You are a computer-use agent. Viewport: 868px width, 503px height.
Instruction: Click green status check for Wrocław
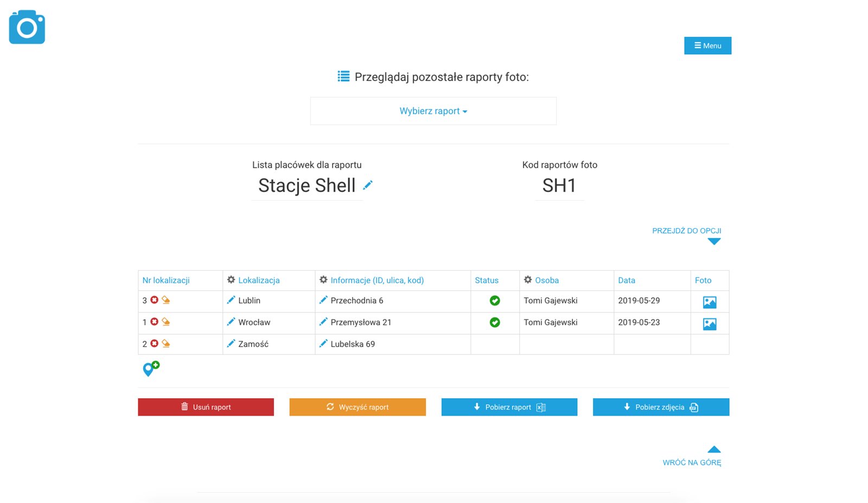pos(495,322)
